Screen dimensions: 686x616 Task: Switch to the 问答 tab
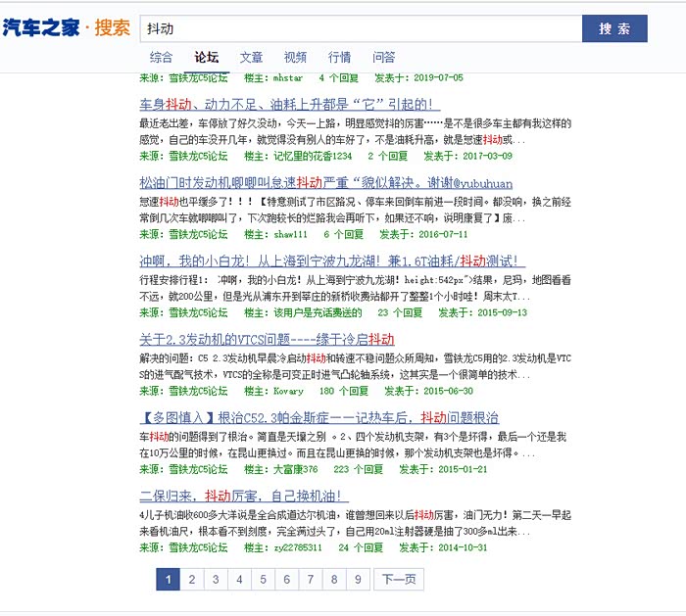coord(384,57)
